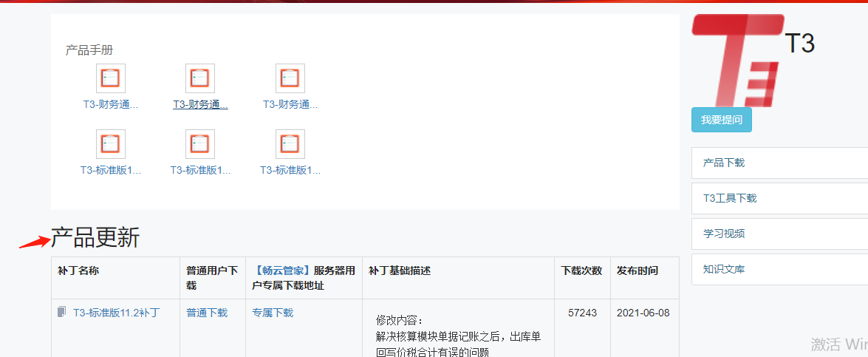Click the red T3 product logo

[x=738, y=61]
